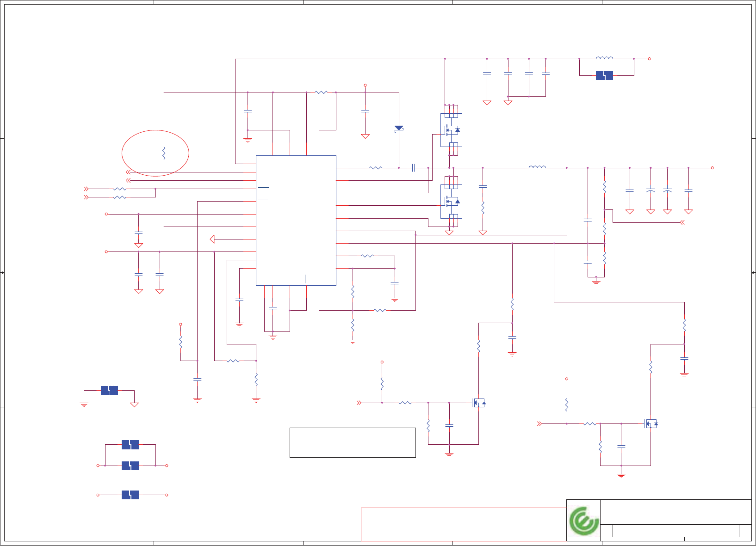
Task: Select the small MOSFET in the lower middle circuit
Action: pos(479,403)
